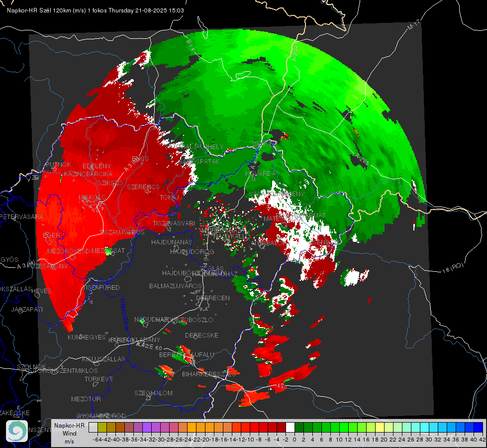487x448 pixels.
Task: Click the TURKEVE label
Action: [99, 379]
